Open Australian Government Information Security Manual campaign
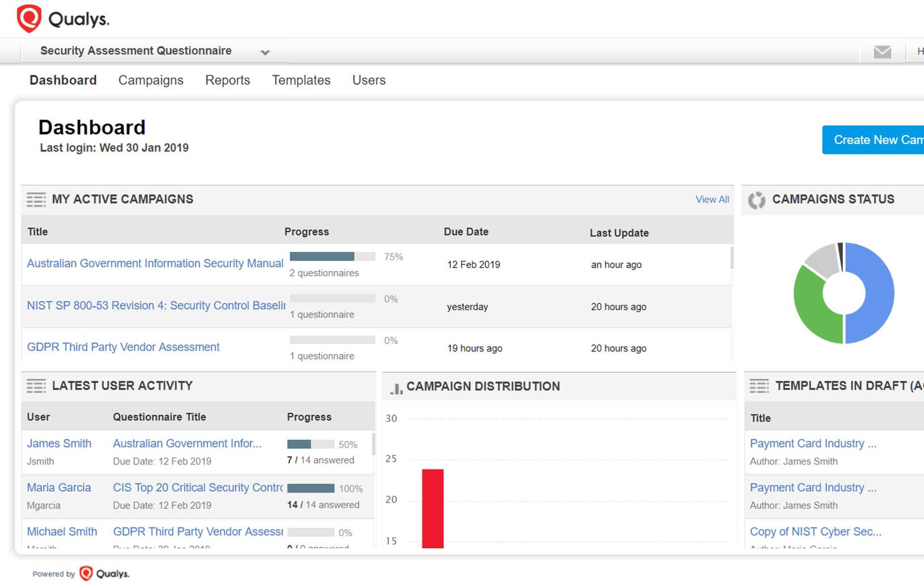Viewport: 924px width, 584px height. point(155,264)
